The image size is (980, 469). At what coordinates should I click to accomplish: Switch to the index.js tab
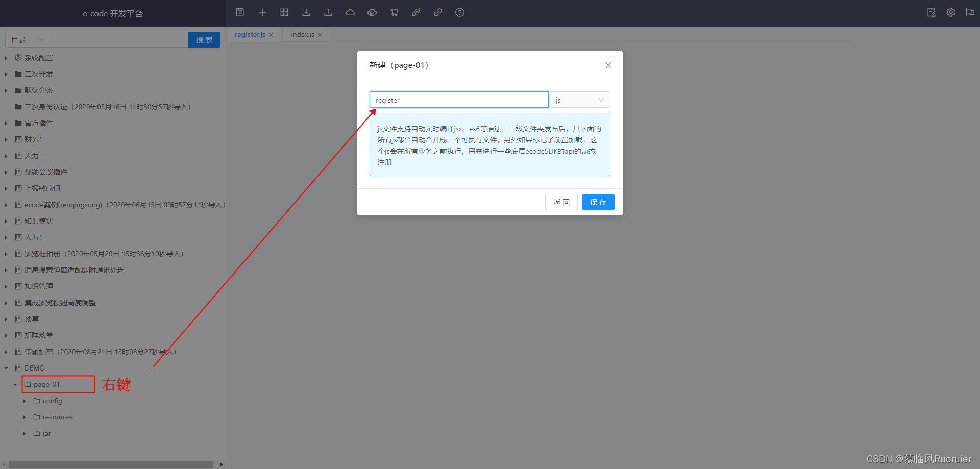click(303, 34)
